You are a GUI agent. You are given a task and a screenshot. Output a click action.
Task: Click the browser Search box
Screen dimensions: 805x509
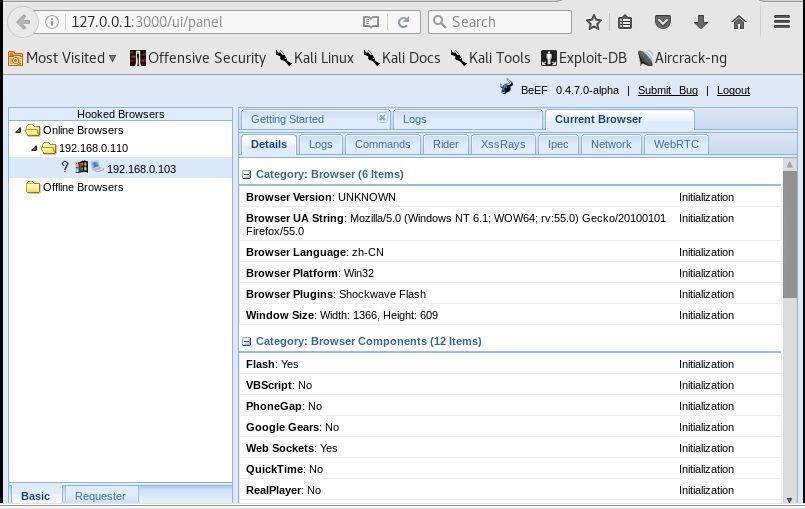click(500, 22)
